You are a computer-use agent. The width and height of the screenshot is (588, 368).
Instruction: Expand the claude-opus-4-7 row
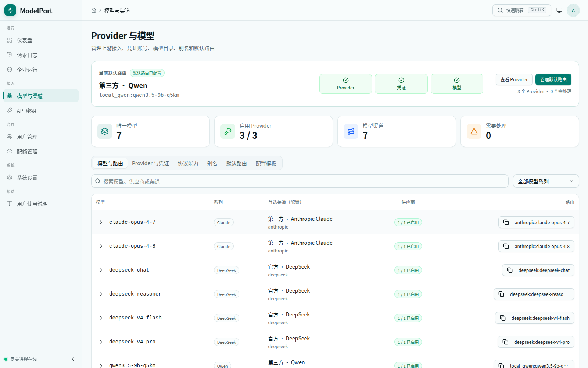pyautogui.click(x=101, y=222)
